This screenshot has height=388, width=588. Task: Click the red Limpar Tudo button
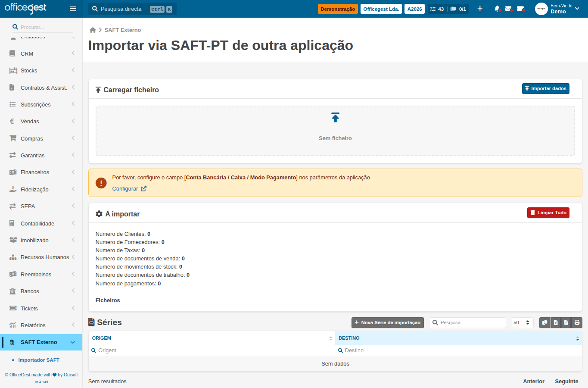[548, 213]
